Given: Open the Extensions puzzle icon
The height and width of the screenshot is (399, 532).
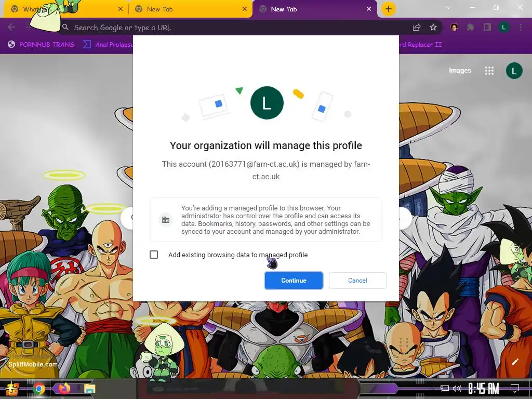Looking at the screenshot, I should [x=471, y=28].
